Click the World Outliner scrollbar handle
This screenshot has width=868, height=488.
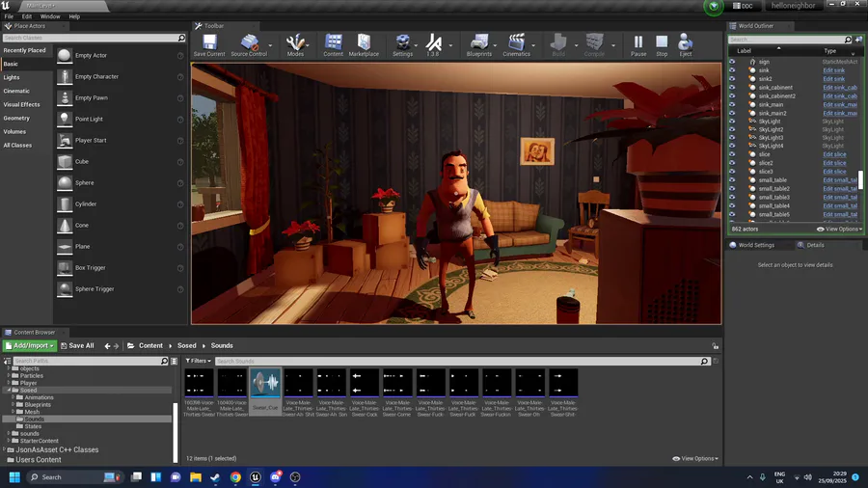click(x=860, y=179)
